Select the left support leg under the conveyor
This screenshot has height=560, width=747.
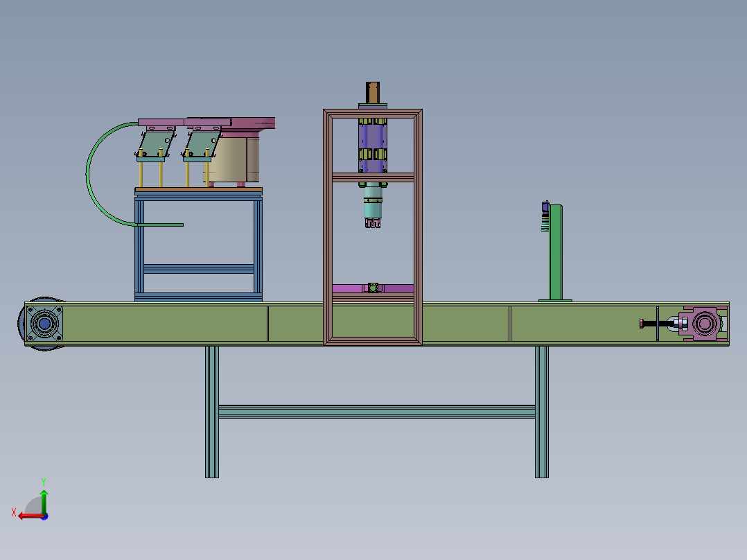coord(212,412)
